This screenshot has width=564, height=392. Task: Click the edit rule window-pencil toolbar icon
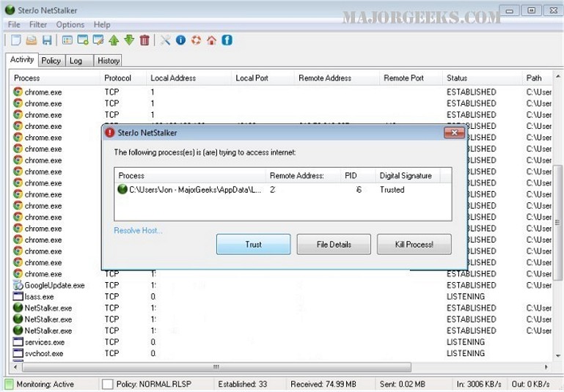[x=98, y=40]
